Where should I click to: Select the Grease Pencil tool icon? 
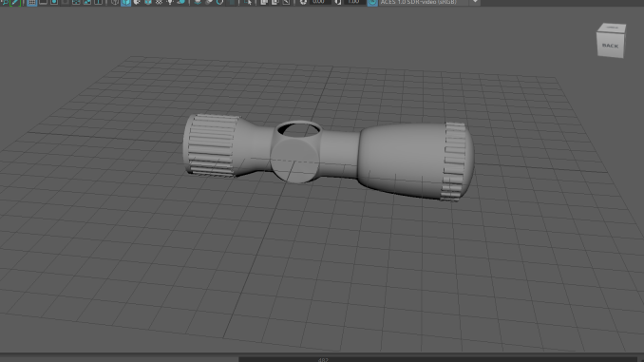pos(15,2)
